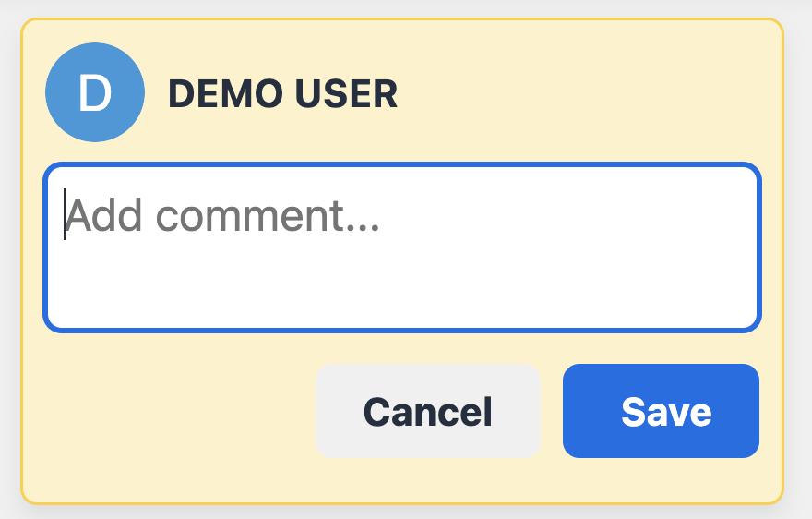Open the commenter's profile avatar
Viewport: 812px width, 519px height.
94,93
